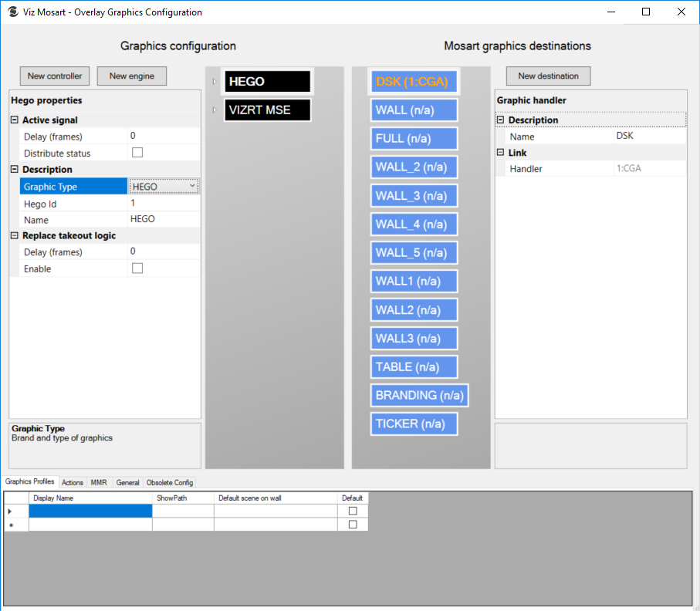The width and height of the screenshot is (700, 611).
Task: Click the Hego Id value field
Action: [x=164, y=204]
